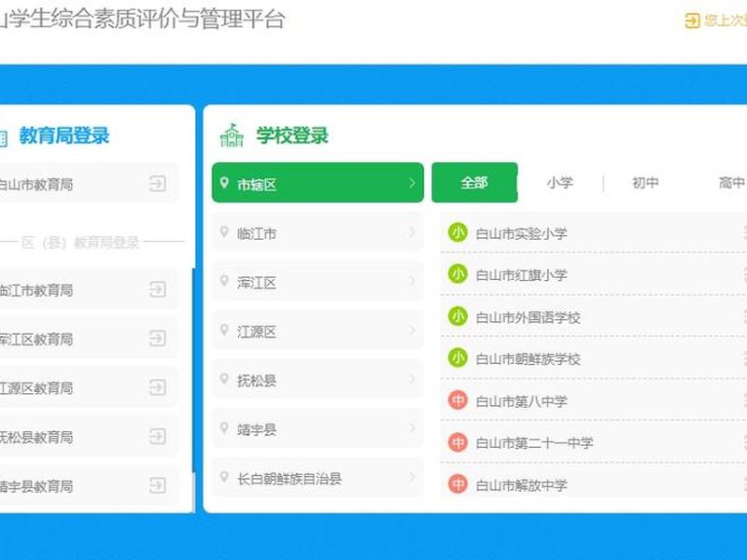Expand the 市辖区 chevron
Screen dimensions: 747x560
(412, 183)
